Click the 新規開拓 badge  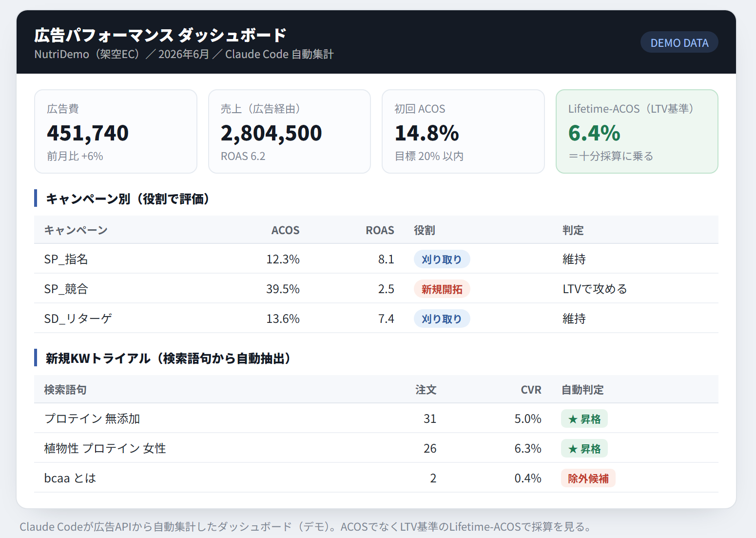click(x=442, y=289)
